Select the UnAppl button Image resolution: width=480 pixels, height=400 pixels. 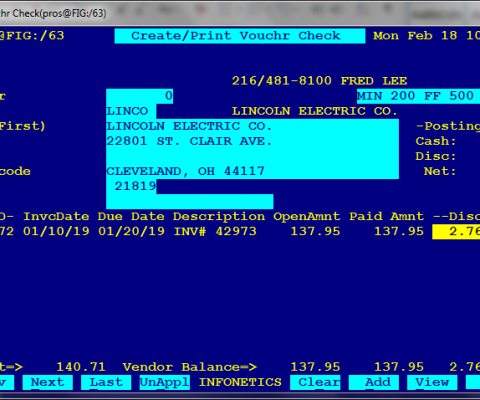click(165, 382)
